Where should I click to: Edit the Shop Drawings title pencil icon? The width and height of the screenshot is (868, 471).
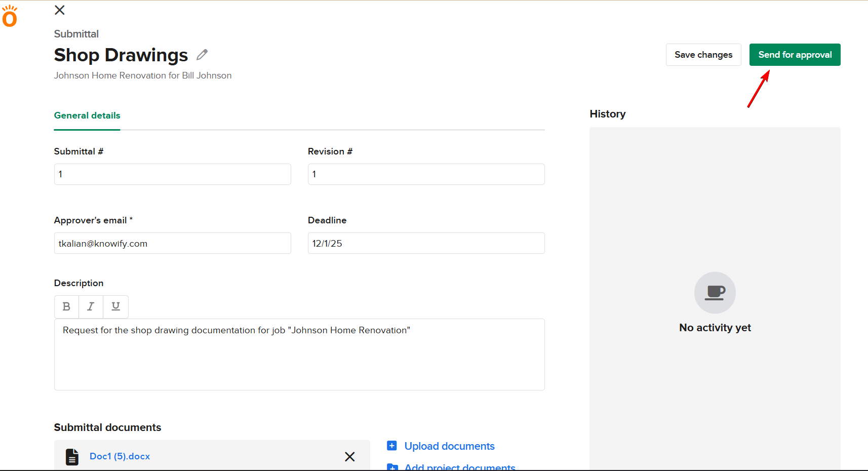click(x=202, y=55)
